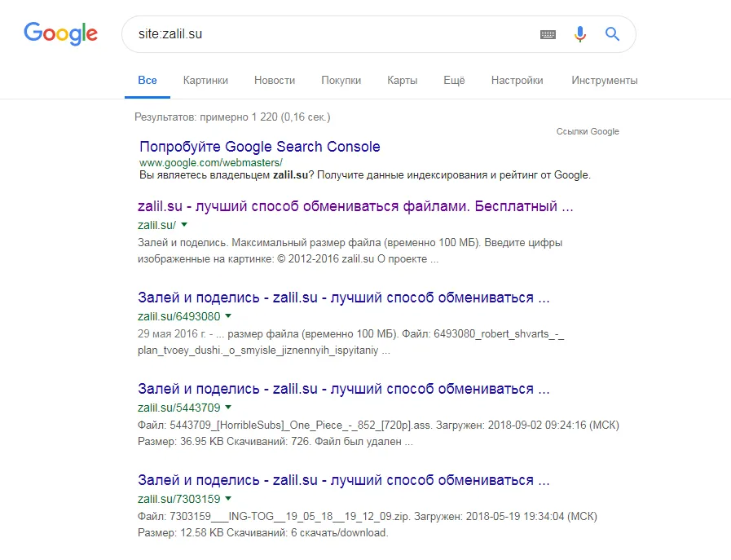Open result title above zalil.su/7303159

click(x=344, y=480)
